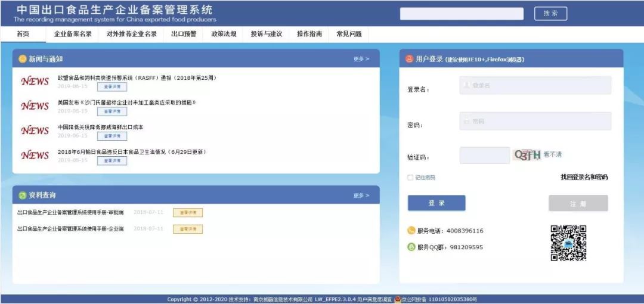
Task: Show 更多 in 新闻与通知 section
Action: pyautogui.click(x=361, y=59)
